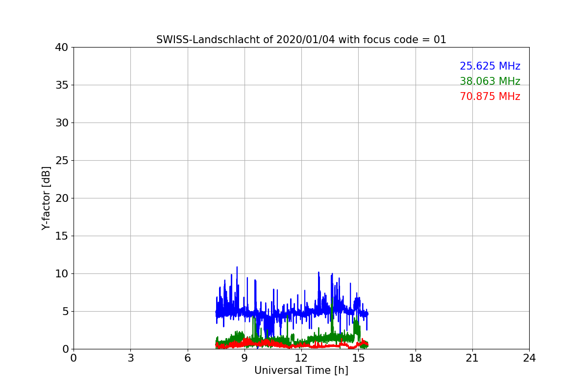This screenshot has height=392, width=588.
Task: Click the x-axis tick label 21
Action: coord(472,358)
